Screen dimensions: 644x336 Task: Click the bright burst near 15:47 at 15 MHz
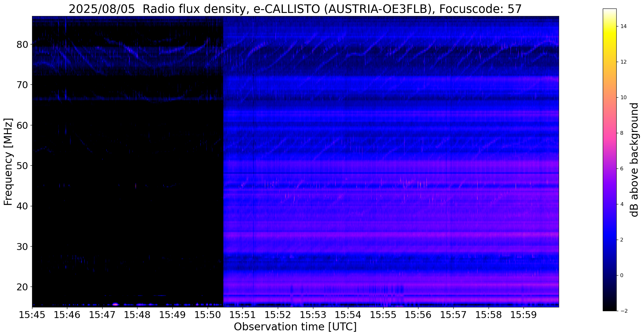click(115, 305)
